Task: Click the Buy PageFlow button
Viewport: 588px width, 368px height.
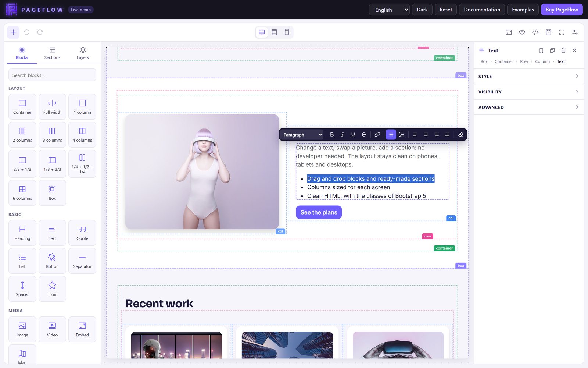Action: click(x=562, y=10)
